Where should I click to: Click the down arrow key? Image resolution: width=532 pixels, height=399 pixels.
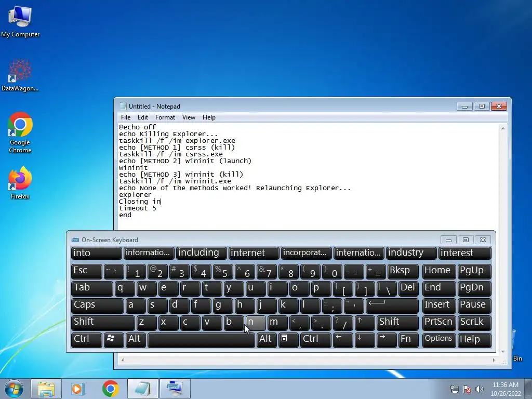[x=364, y=340]
